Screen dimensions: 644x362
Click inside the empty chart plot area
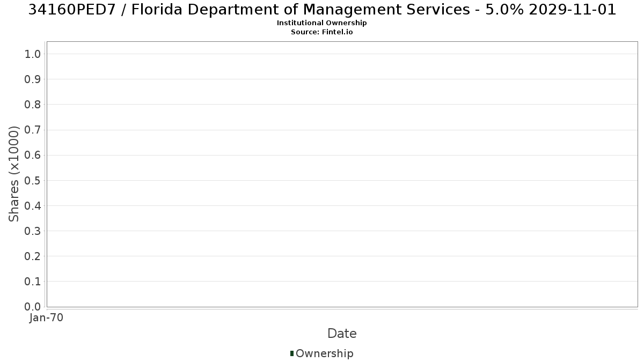[342, 174]
